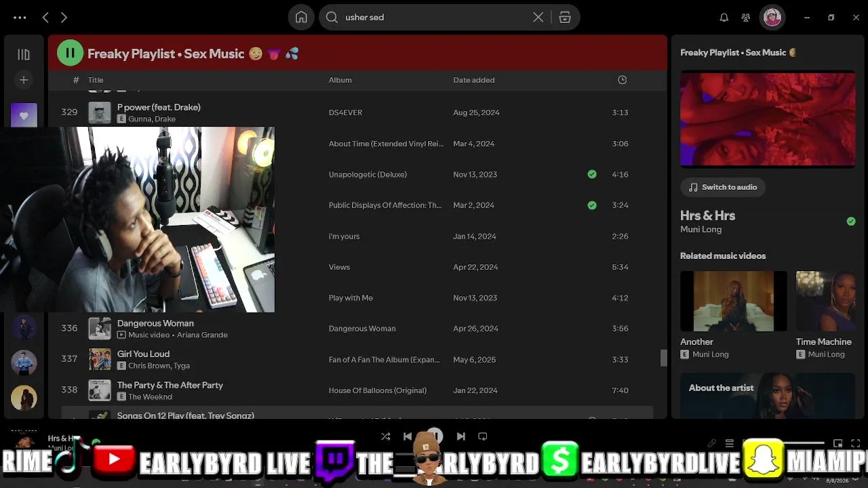Open Dangerous Woman track cover thumbnail
Image resolution: width=868 pixels, height=488 pixels.
(100, 329)
